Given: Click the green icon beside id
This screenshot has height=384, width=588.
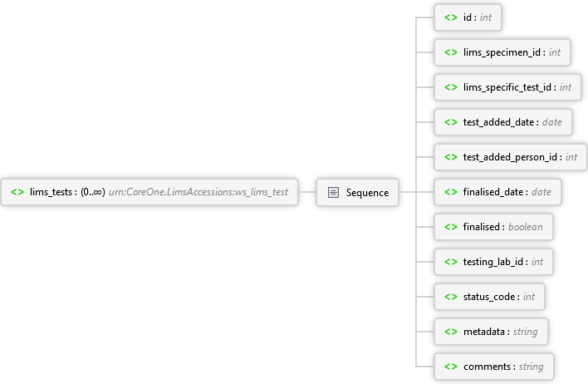Looking at the screenshot, I should pyautogui.click(x=451, y=17).
